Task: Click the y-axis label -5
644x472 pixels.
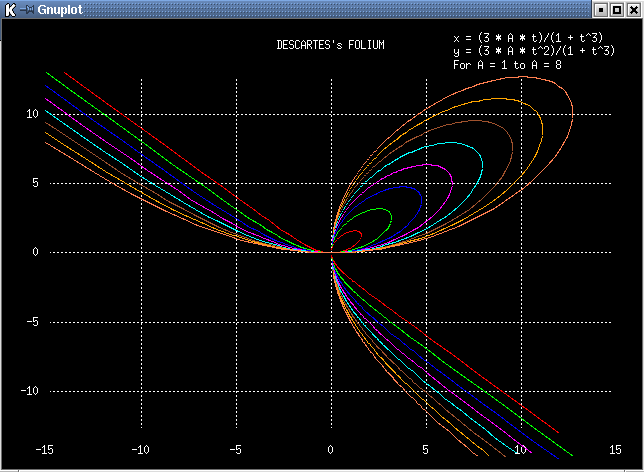Action: point(32,321)
